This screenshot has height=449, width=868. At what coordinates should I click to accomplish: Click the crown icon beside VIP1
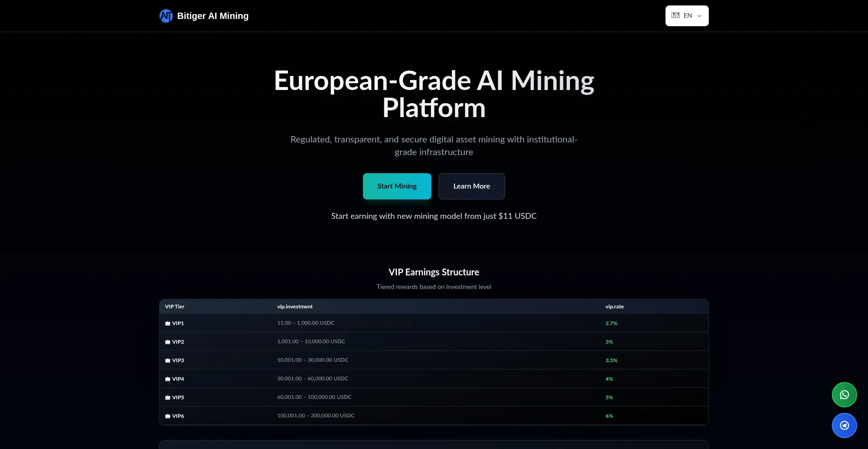pos(168,323)
